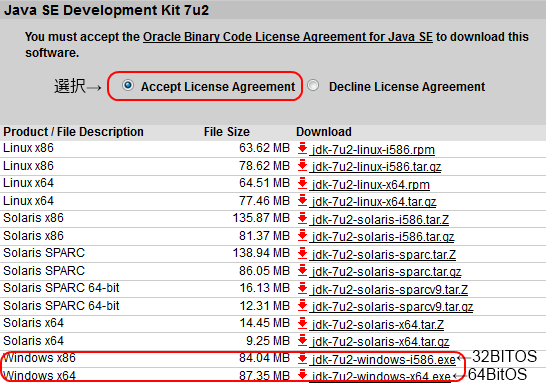The height and width of the screenshot is (383, 546).
Task: Download the jdk-7u2-solaris-sparcv9.tar.gz file
Action: click(392, 307)
